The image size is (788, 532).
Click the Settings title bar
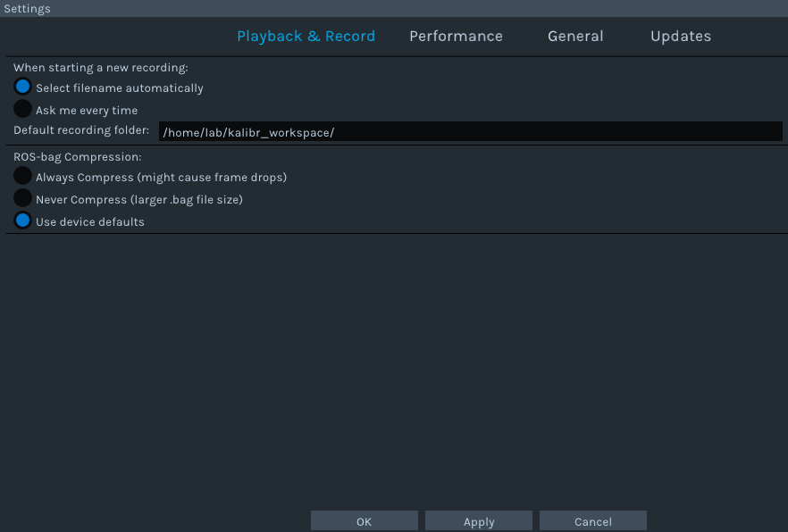point(394,9)
